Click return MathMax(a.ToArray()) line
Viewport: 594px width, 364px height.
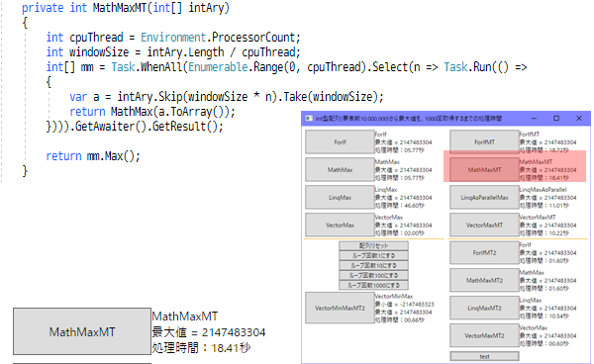(x=152, y=112)
